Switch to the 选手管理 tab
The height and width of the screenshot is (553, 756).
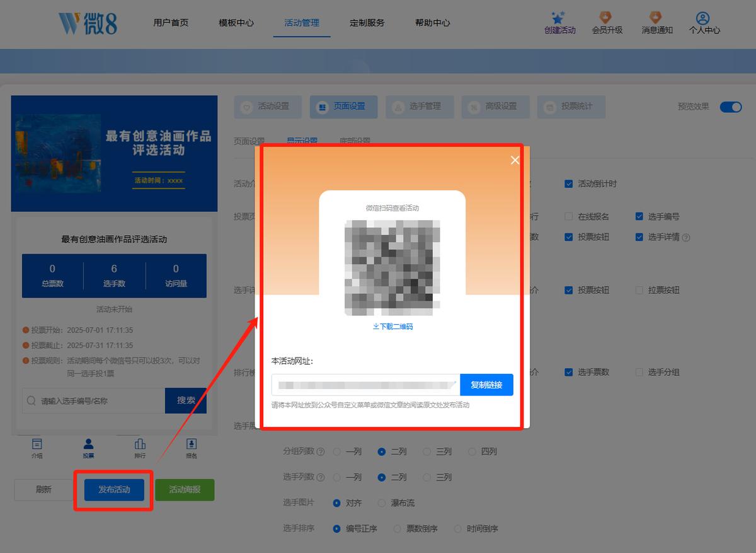420,107
